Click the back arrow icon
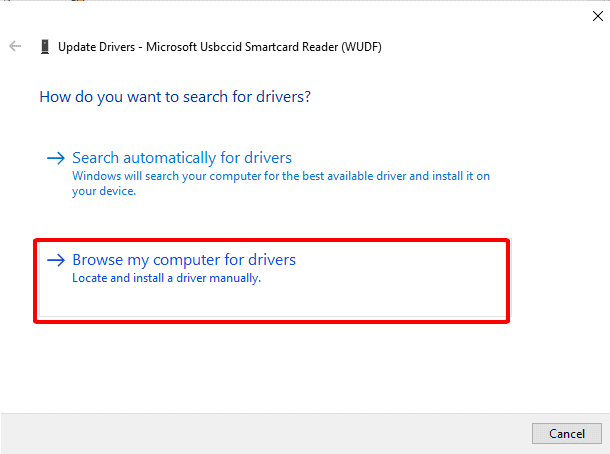Screen dimensions: 610x454 (15, 46)
